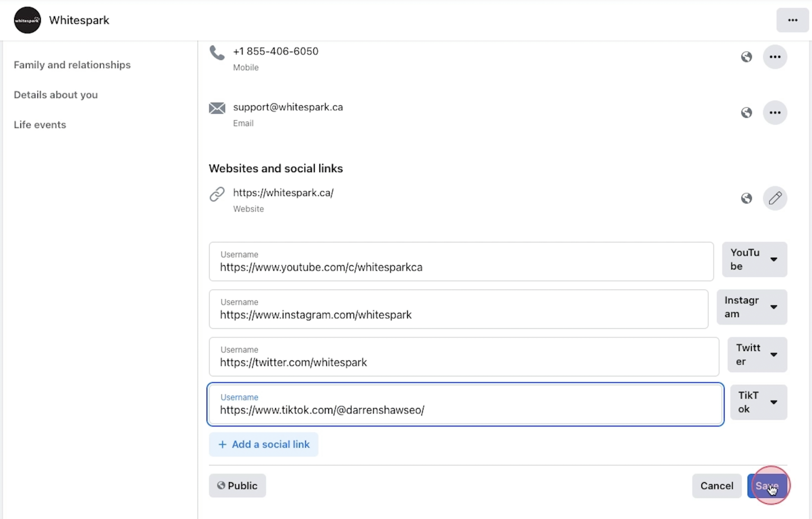This screenshot has width=812, height=519.
Task: Click the pencil icon to edit website
Action: click(775, 198)
